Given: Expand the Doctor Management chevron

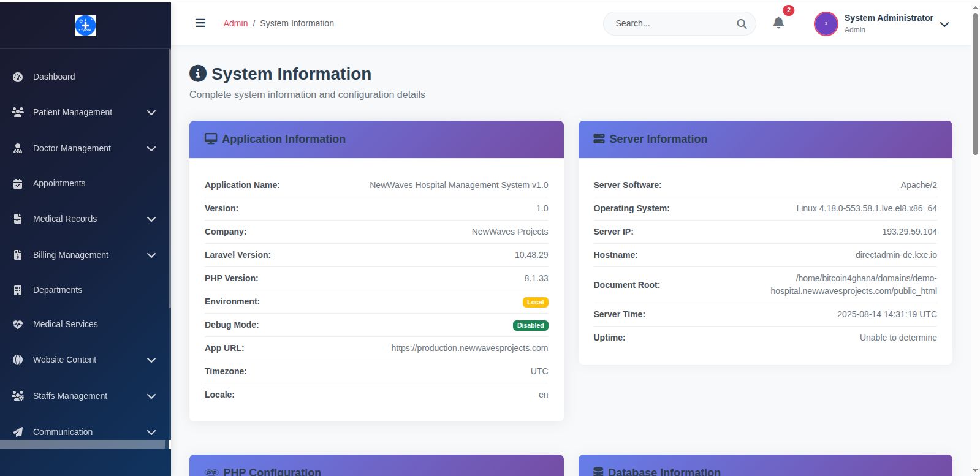Looking at the screenshot, I should tap(151, 149).
